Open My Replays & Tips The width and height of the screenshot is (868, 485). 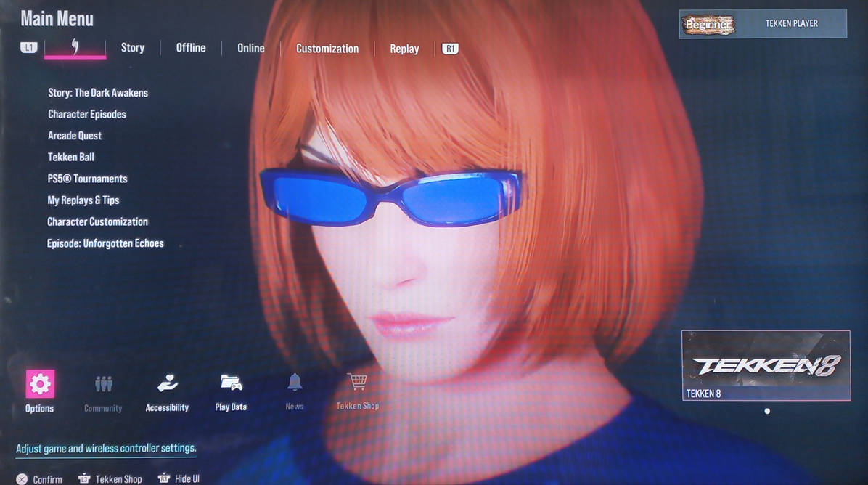[83, 200]
